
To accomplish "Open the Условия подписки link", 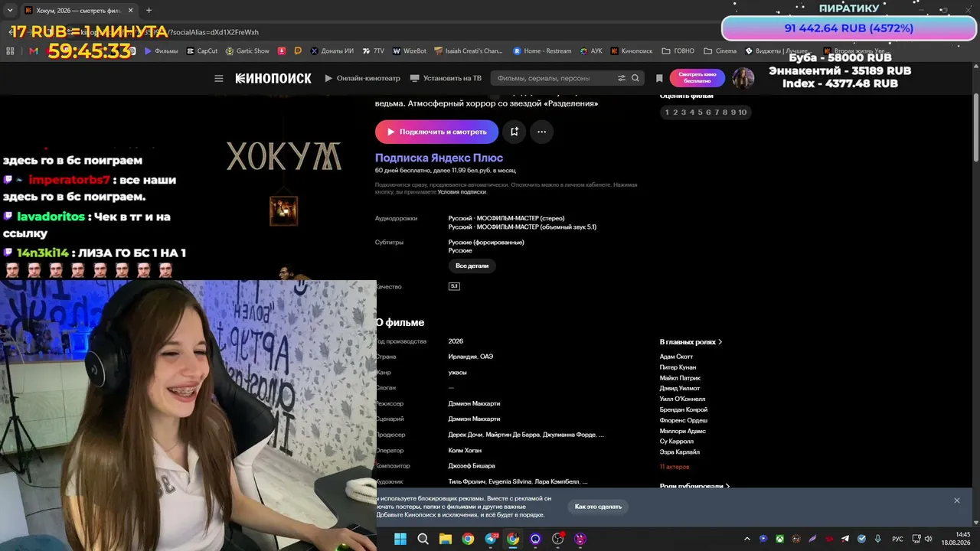I will click(462, 192).
